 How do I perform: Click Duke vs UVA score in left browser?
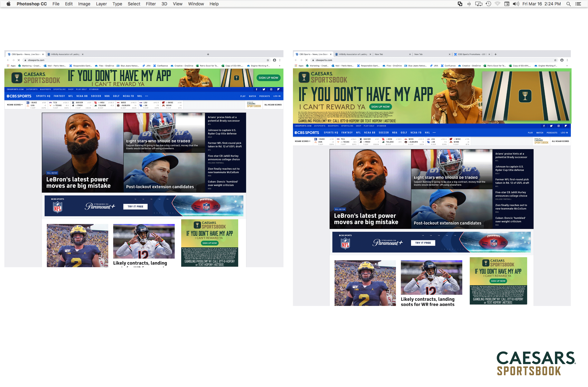pyautogui.click(x=36, y=105)
